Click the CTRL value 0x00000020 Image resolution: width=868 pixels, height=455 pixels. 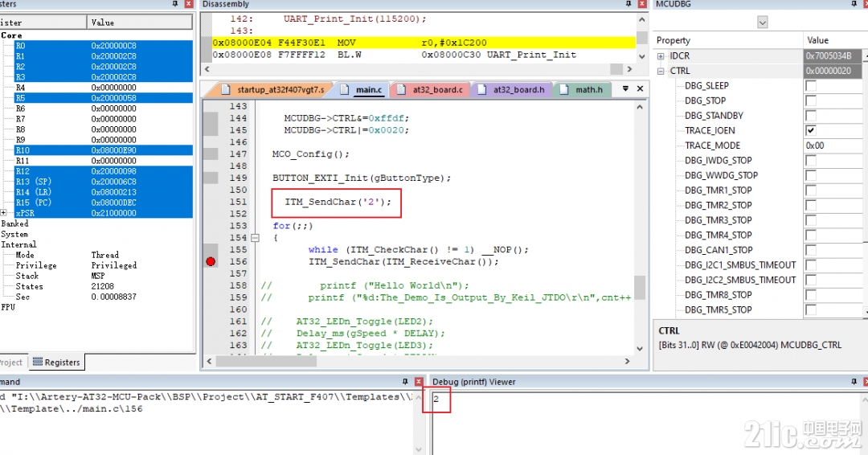[x=832, y=71]
